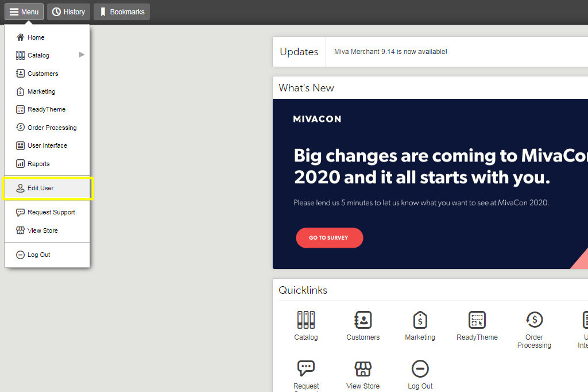Click the clock icon on the History button

56,12
